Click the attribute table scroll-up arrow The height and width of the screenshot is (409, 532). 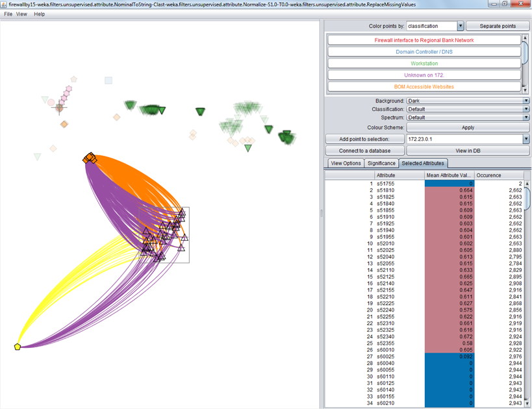(527, 184)
